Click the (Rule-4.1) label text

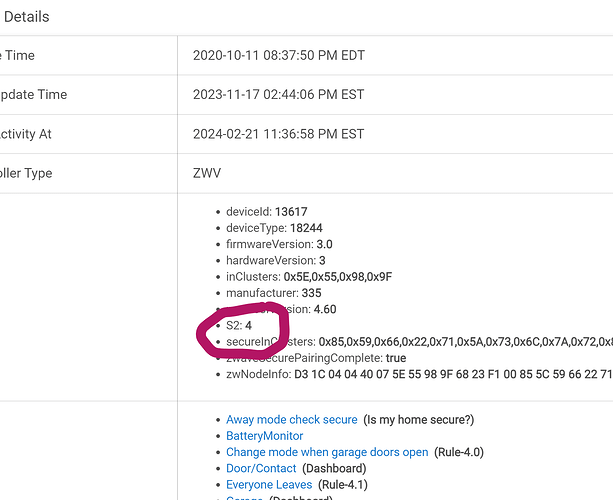click(343, 485)
